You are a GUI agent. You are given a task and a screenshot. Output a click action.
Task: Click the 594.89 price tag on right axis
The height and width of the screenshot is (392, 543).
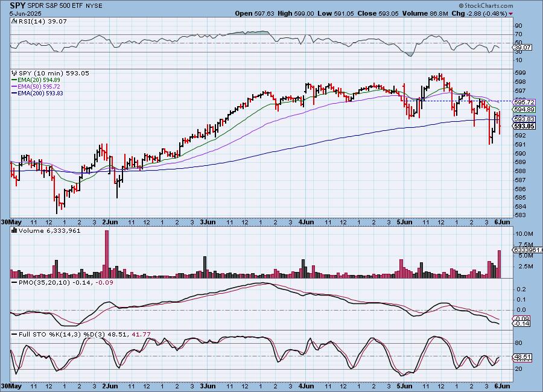(x=524, y=110)
